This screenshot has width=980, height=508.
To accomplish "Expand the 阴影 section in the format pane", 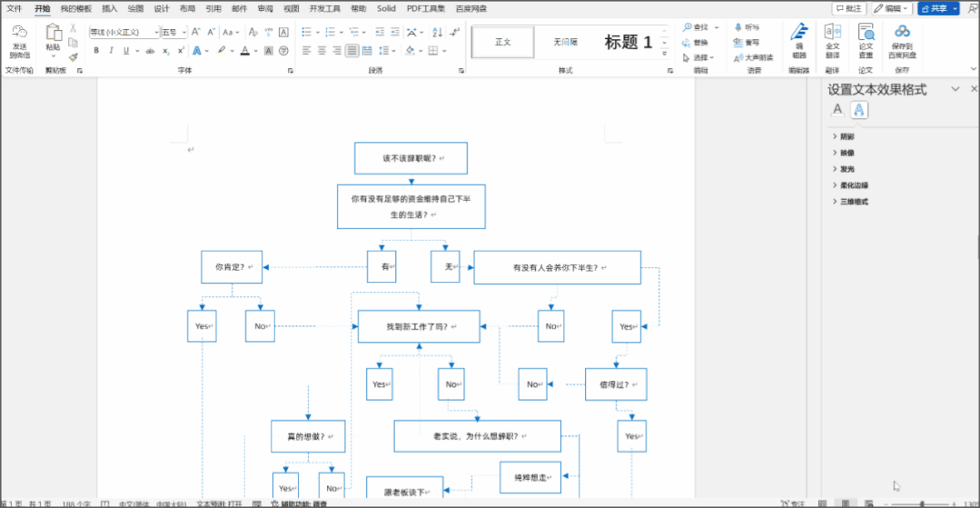I will [x=846, y=136].
